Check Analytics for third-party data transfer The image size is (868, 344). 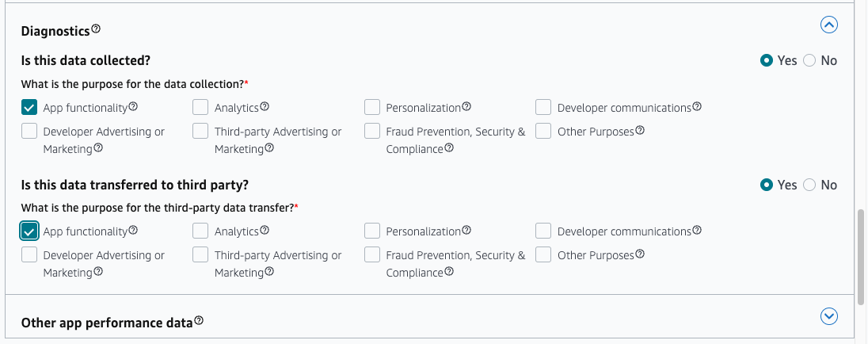coord(200,231)
